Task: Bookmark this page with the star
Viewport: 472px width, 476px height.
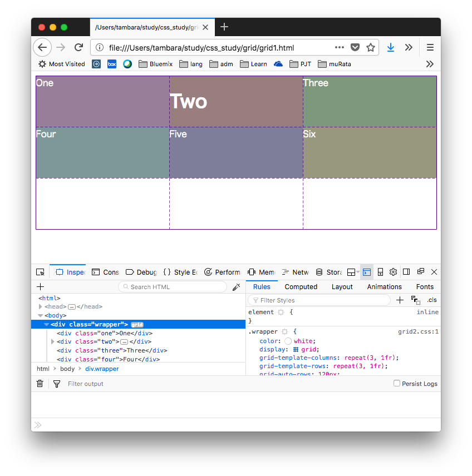Action: (x=371, y=47)
